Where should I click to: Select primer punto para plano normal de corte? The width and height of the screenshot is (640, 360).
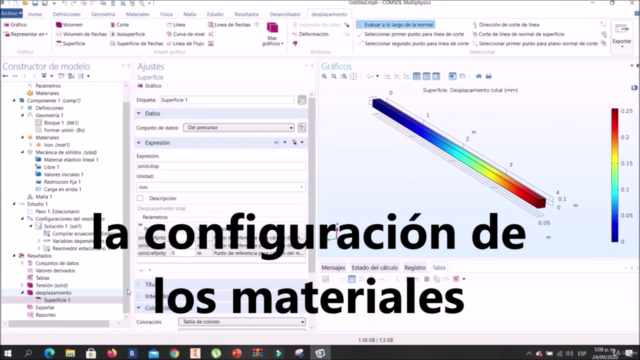[x=535, y=44]
